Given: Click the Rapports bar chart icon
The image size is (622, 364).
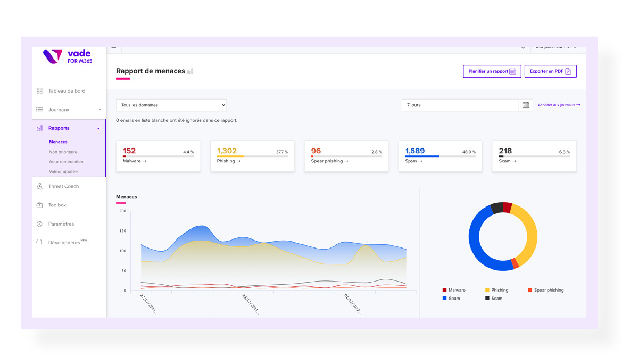Looking at the screenshot, I should [39, 128].
